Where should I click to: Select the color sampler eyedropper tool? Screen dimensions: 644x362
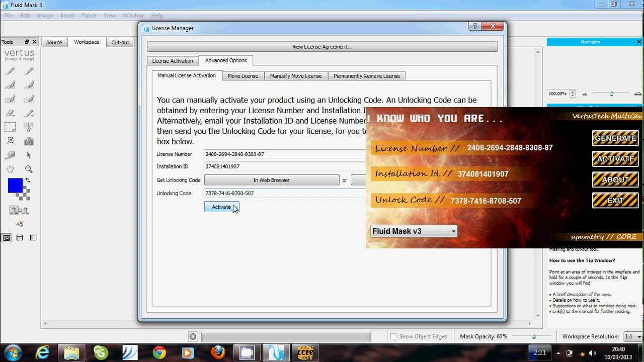[10, 141]
